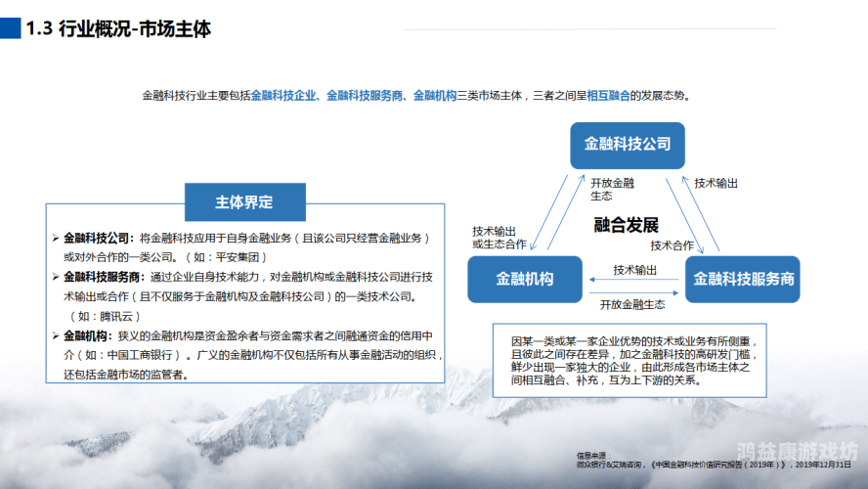Click blue text '金融科技企业' in intro sentence

[x=283, y=96]
